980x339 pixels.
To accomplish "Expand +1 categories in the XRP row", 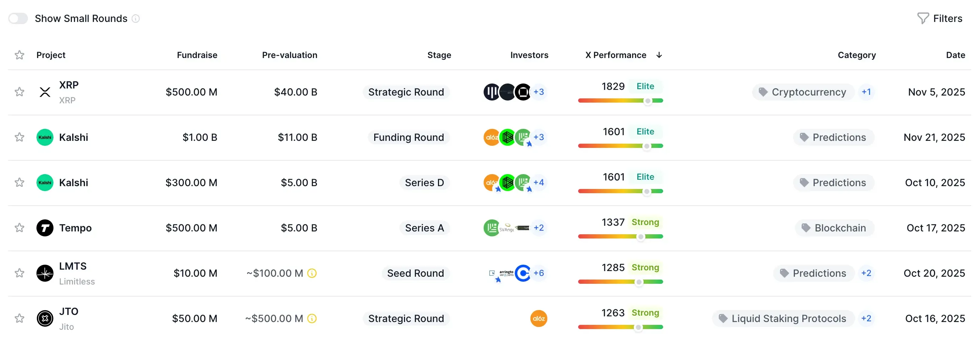I will click(866, 92).
